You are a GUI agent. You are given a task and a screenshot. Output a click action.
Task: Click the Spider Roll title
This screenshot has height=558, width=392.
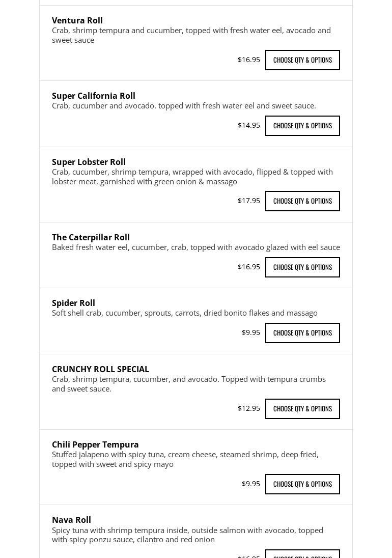point(73,303)
